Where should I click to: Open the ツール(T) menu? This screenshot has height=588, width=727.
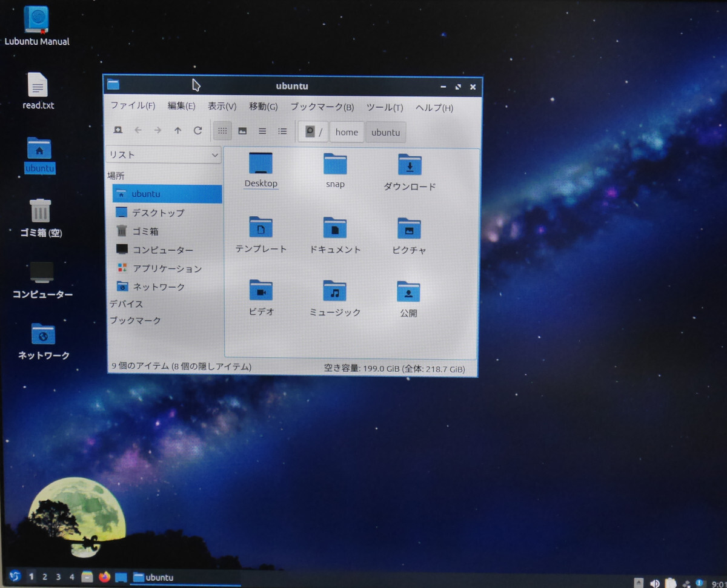coord(384,108)
